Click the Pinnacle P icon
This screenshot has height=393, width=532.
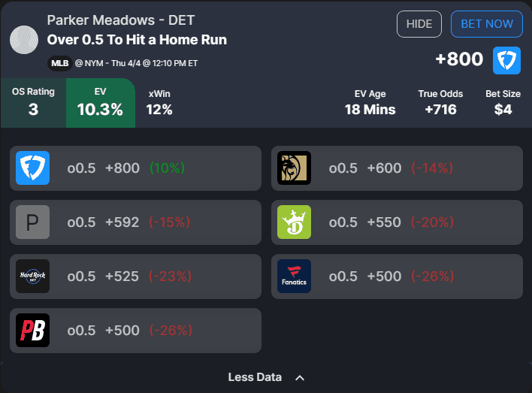(33, 222)
